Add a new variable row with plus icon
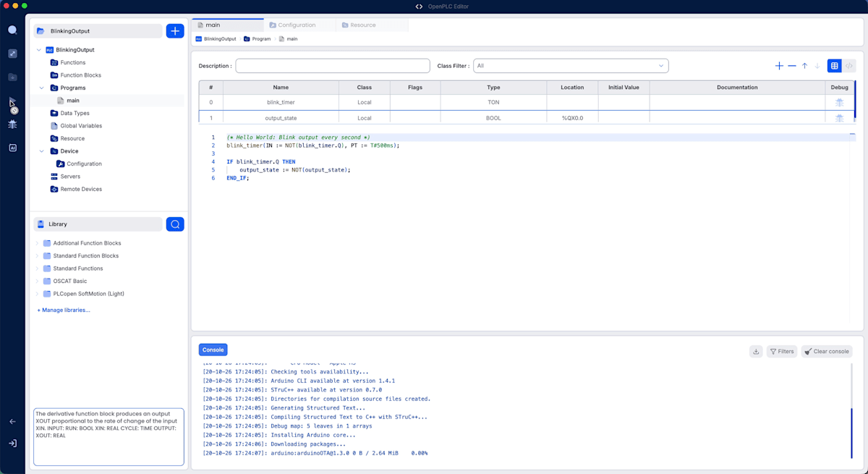The image size is (868, 474). [x=779, y=66]
